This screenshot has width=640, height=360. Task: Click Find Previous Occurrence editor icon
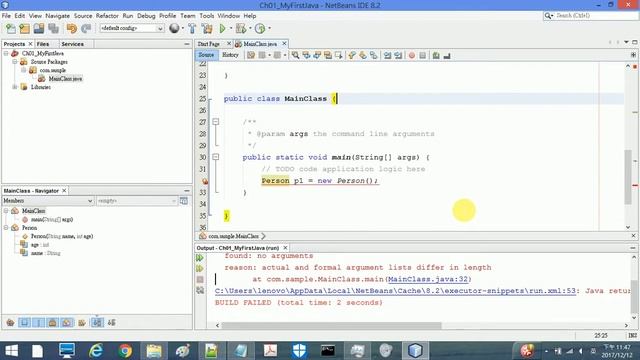point(306,55)
